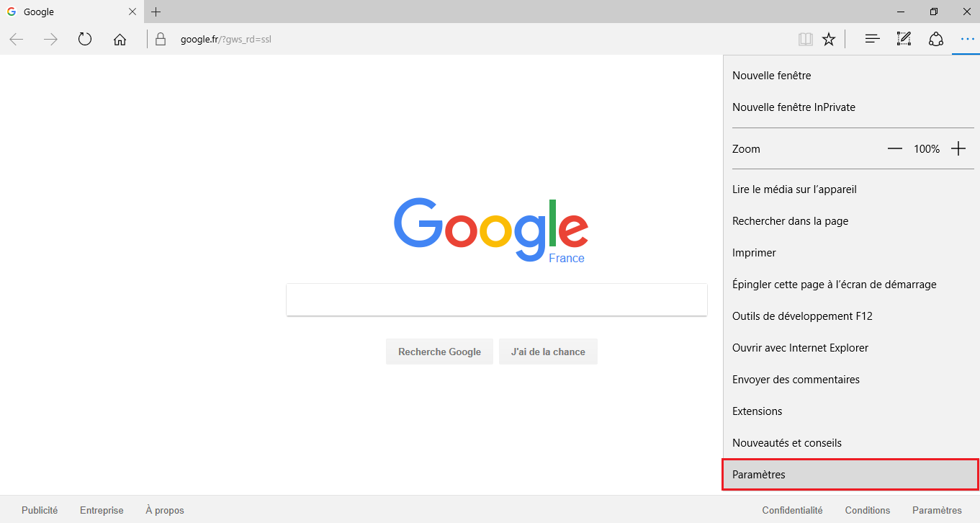Select Épingler cette page à l'écran de démarrage
The height and width of the screenshot is (523, 980).
click(x=851, y=285)
